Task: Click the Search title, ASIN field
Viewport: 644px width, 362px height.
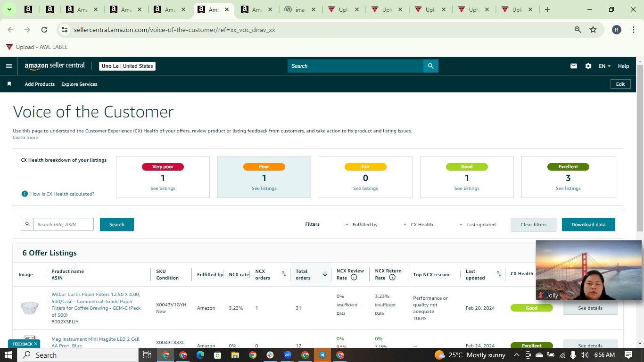Action: click(63, 224)
